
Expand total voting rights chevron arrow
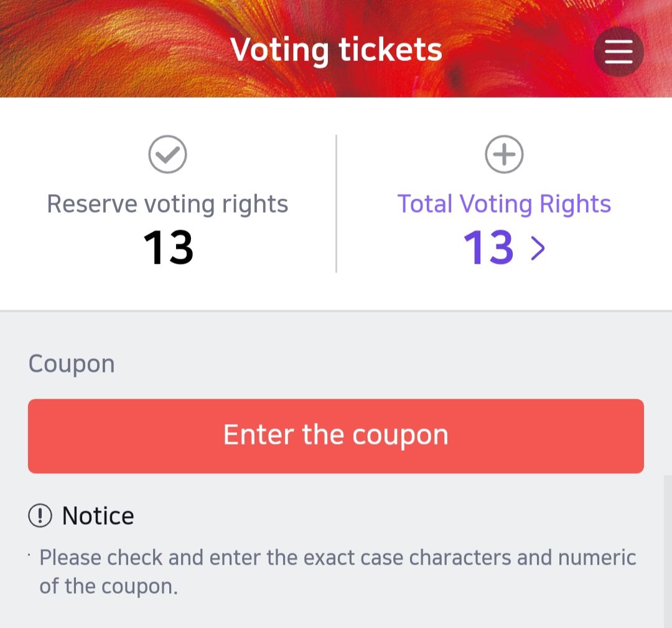pos(538,248)
